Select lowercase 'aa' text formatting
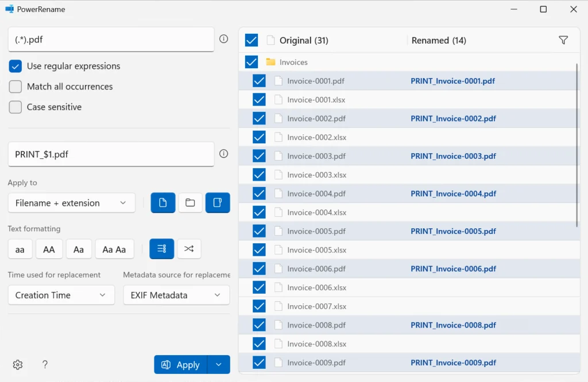 20,249
